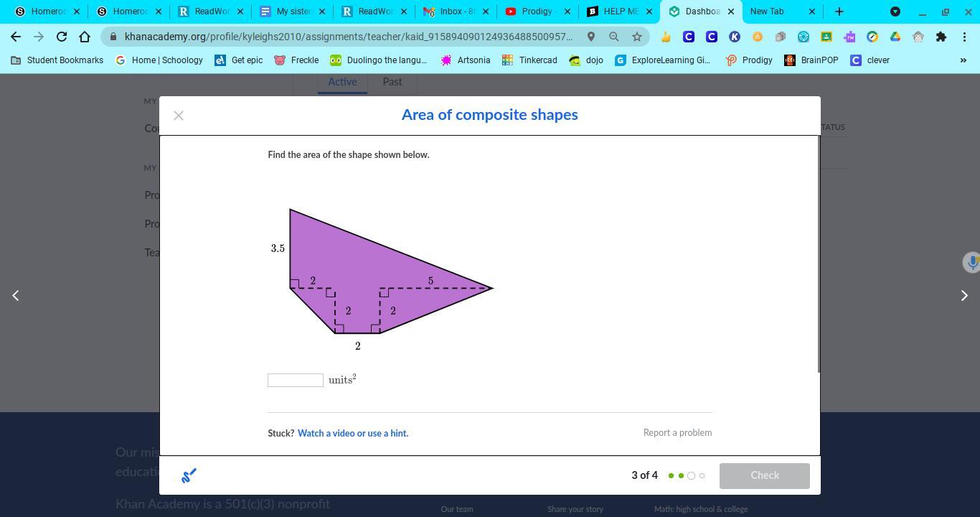Open the tab search dropdown
The width and height of the screenshot is (980, 517).
click(x=895, y=11)
